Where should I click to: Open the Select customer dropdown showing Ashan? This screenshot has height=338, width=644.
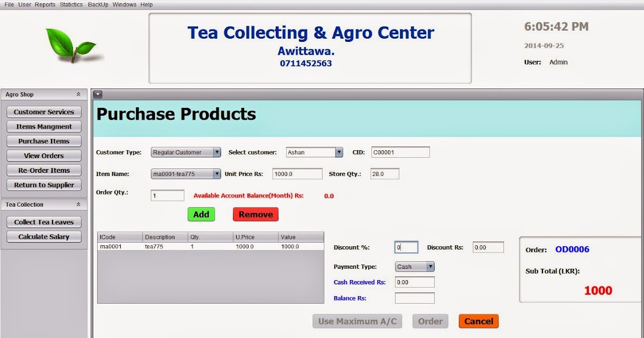(339, 152)
